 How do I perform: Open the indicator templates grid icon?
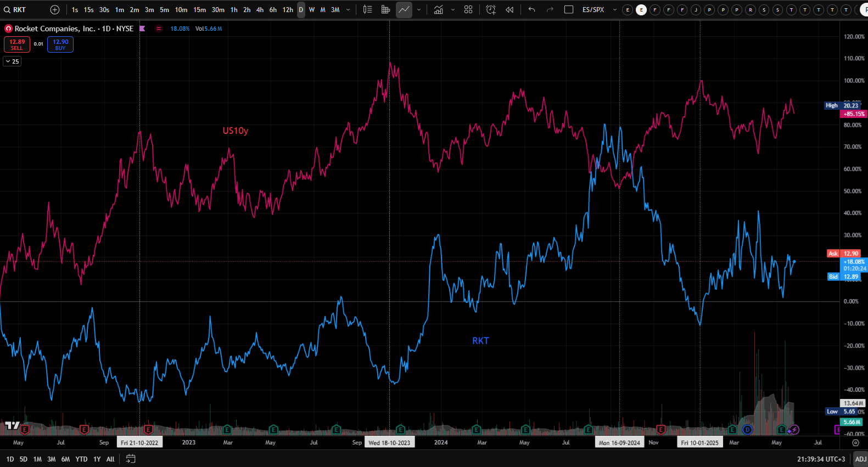point(468,10)
